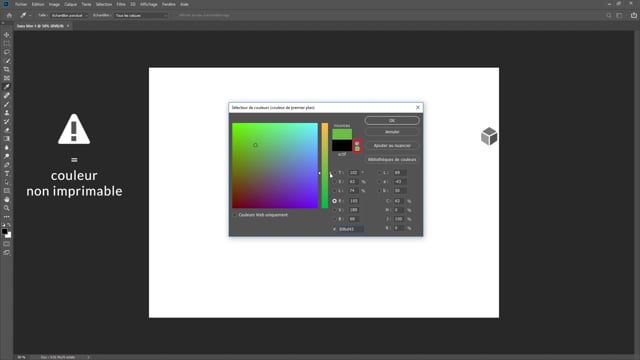
Task: Select the Eyedropper tool in toolbar
Action: tap(7, 87)
